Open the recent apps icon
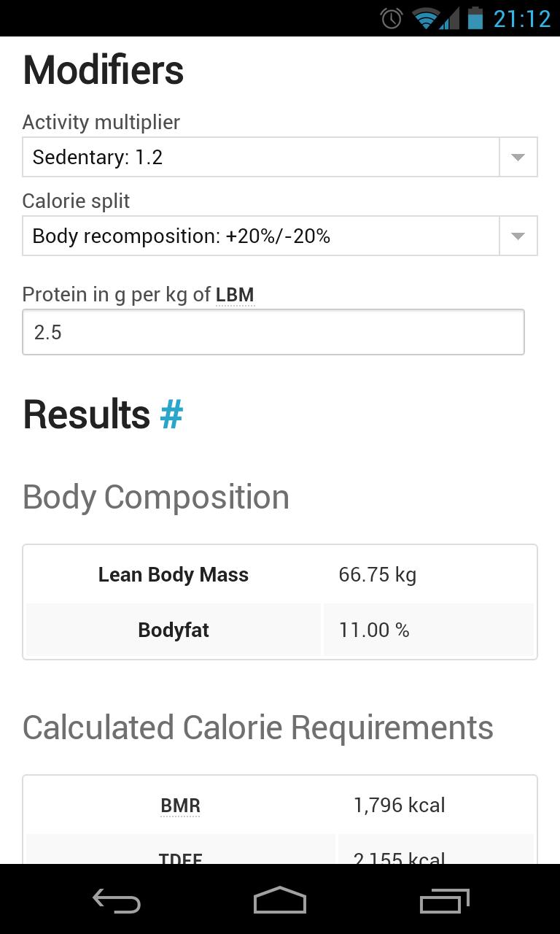Image resolution: width=560 pixels, height=934 pixels. coord(445,900)
